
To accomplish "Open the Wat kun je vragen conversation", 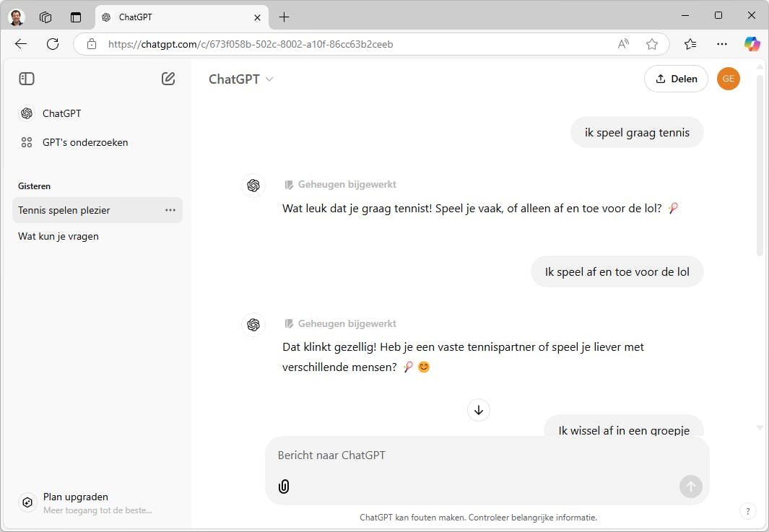I will pos(58,236).
